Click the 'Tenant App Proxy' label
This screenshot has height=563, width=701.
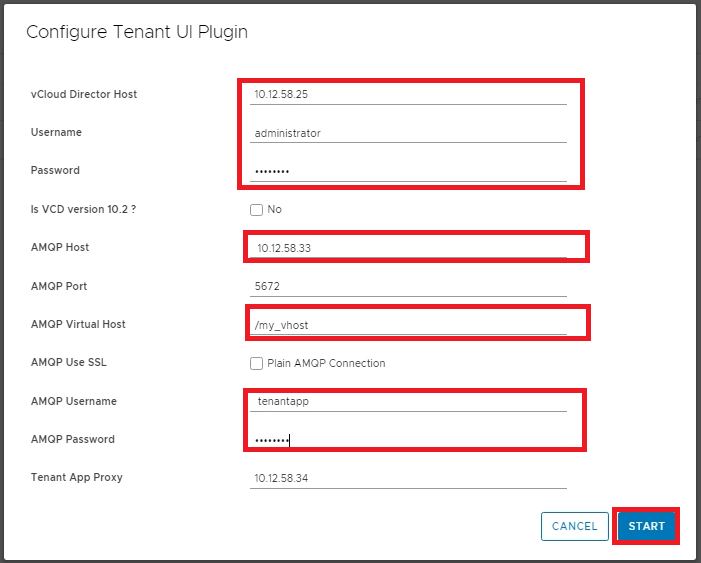pyautogui.click(x=76, y=477)
